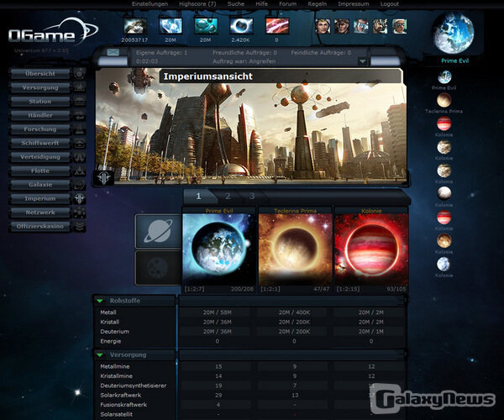Open Regeln from top menu
This screenshot has height=420, width=504.
(318, 4)
